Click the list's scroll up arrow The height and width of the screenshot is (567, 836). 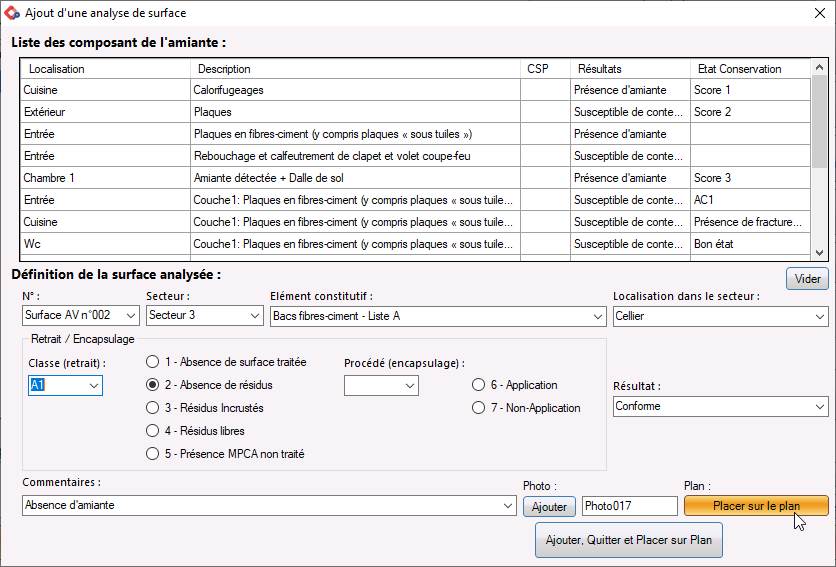click(819, 67)
